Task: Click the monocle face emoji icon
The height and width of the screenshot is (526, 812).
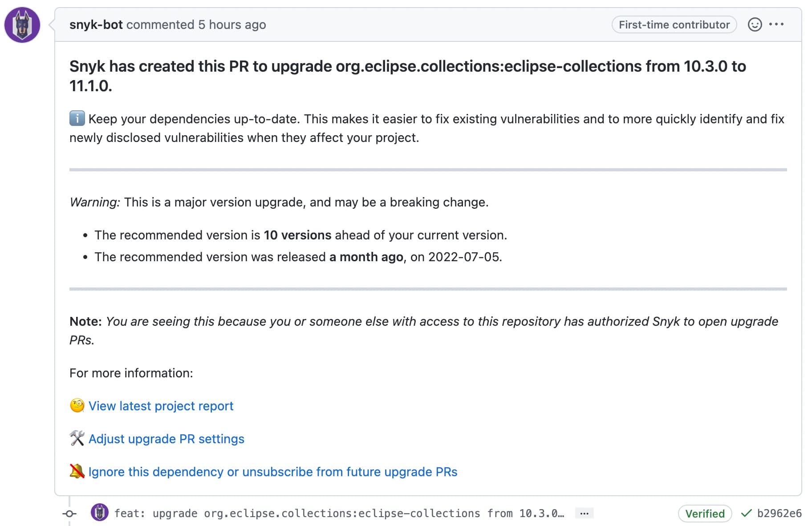Action: [77, 405]
